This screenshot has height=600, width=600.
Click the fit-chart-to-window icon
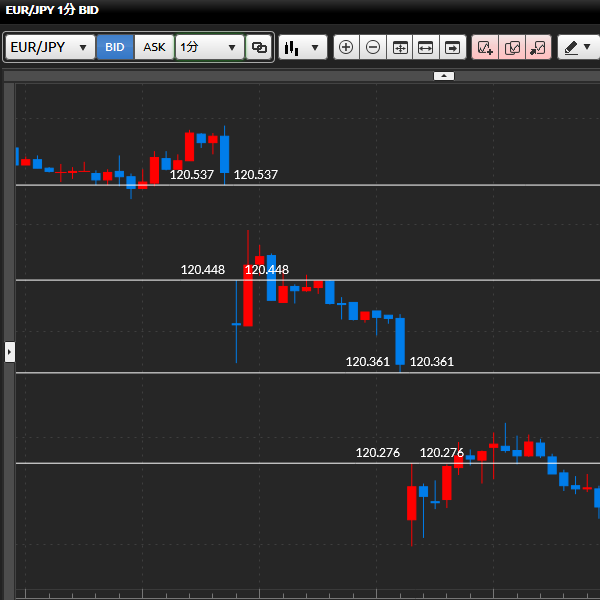(400, 47)
